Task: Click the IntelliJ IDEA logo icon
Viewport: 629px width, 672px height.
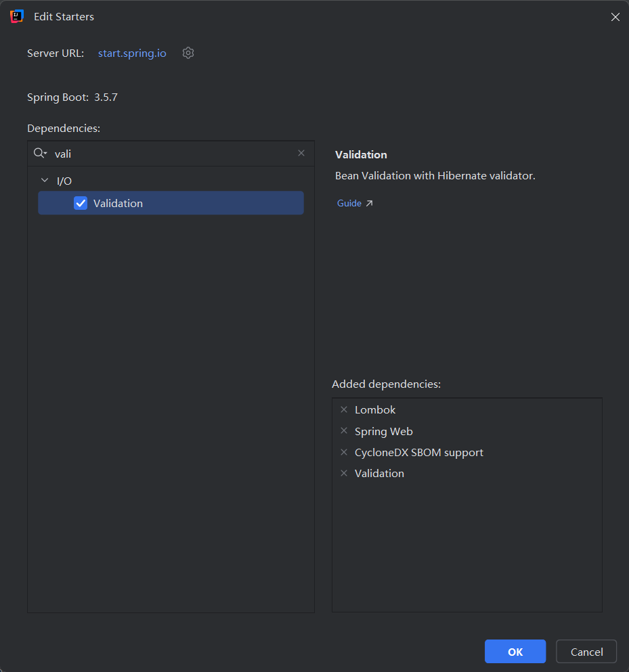Action: [17, 16]
